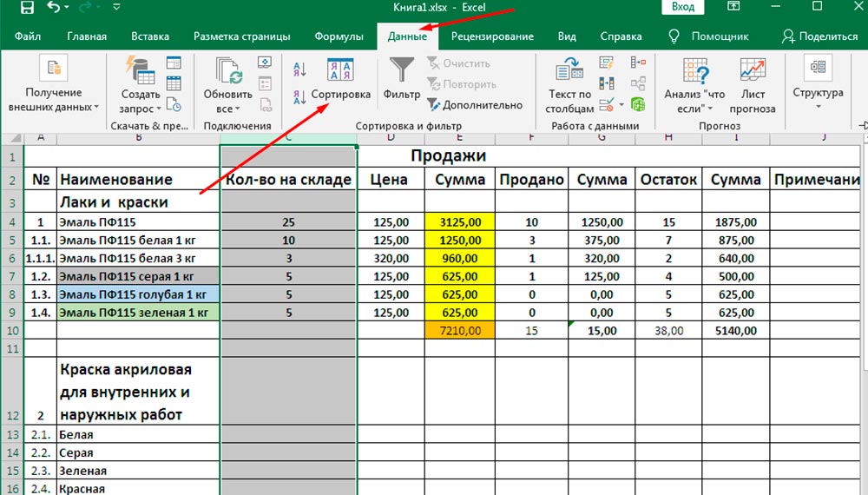Click the Show Queries icon
This screenshot has width=868, height=495.
174,63
